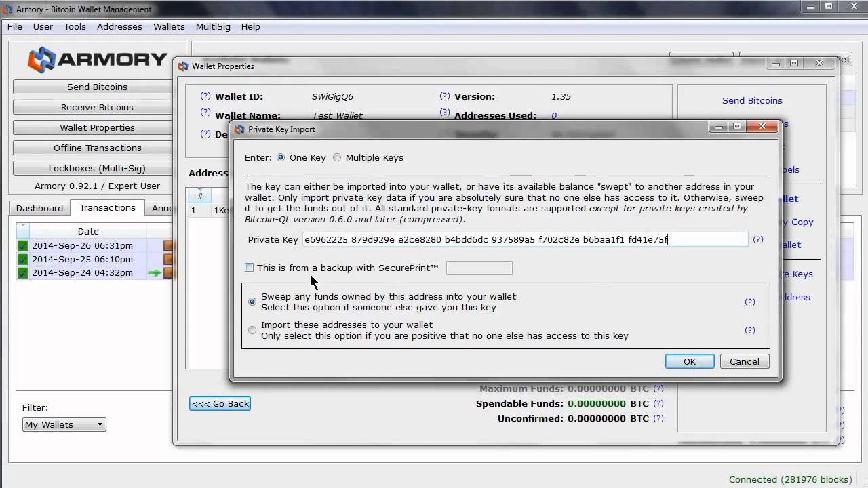
Task: Open help (?) for the Sweep funds option
Action: click(750, 302)
